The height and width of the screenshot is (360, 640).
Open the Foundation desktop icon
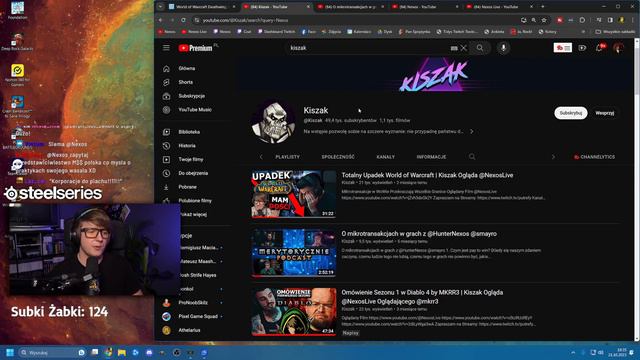tap(18, 11)
